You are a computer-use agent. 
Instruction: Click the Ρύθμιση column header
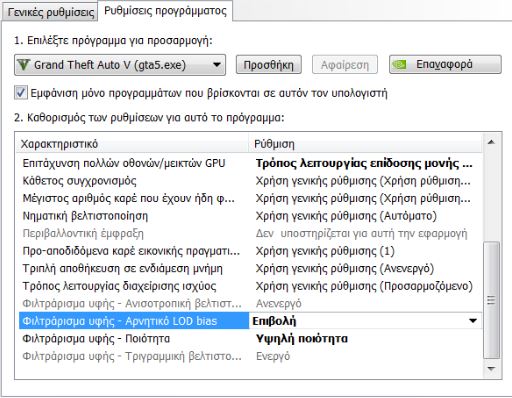365,144
